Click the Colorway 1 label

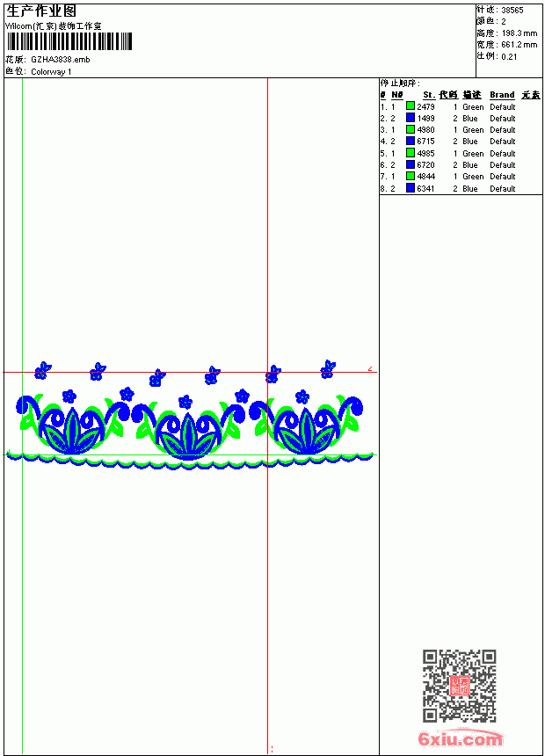coord(51,72)
